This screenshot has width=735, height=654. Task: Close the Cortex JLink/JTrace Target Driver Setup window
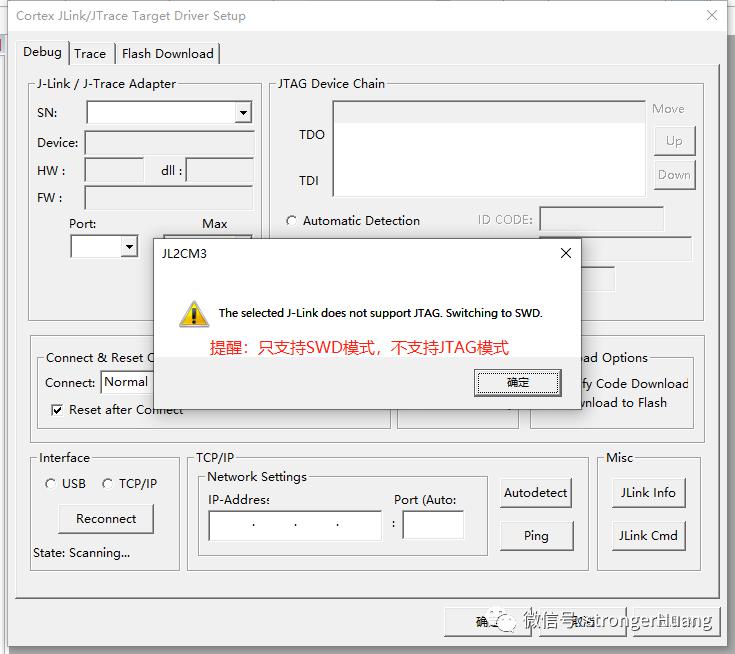pos(712,15)
